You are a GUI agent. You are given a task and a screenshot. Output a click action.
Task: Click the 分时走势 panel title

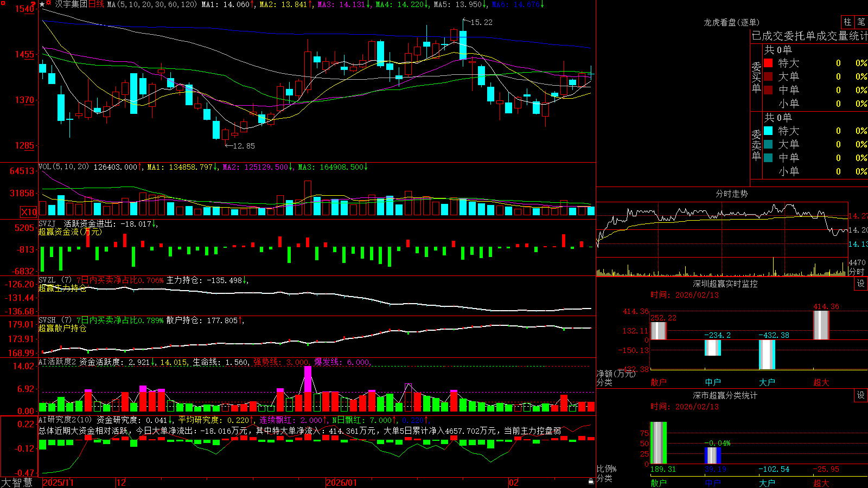731,194
